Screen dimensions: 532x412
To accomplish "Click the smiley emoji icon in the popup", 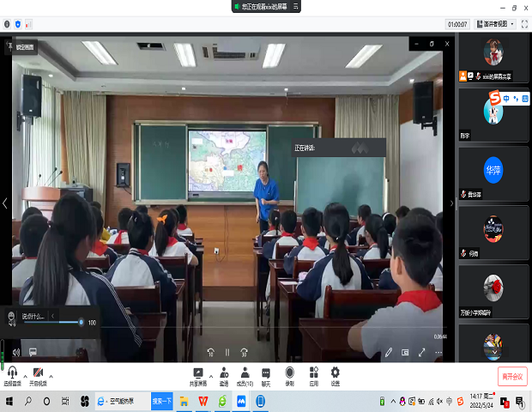I will coord(11,316).
